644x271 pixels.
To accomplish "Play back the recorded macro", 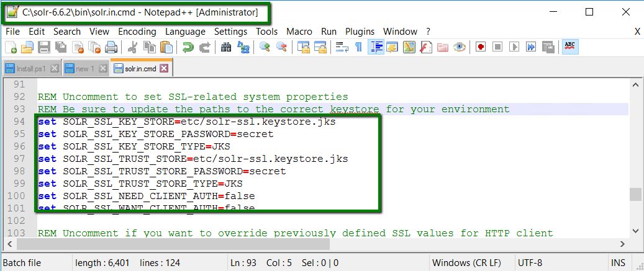I will [514, 47].
